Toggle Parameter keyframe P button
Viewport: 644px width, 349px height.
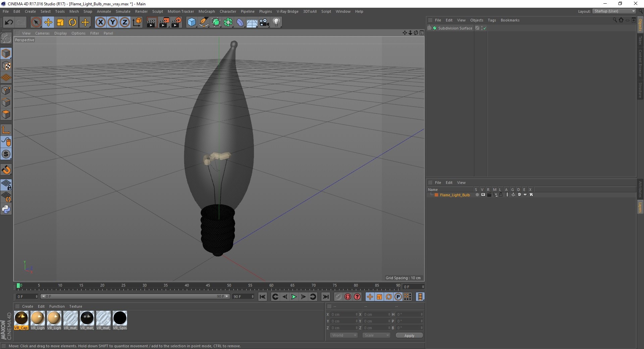pyautogui.click(x=398, y=297)
